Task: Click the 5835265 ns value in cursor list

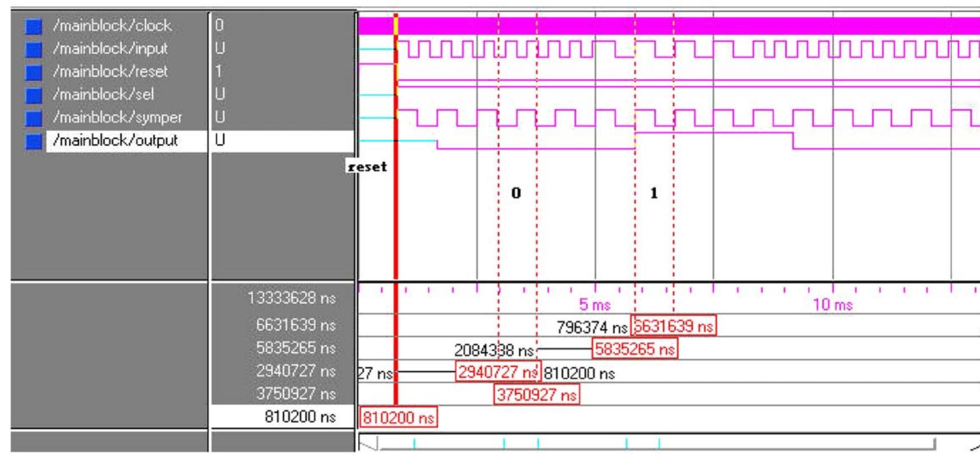Action: point(296,348)
